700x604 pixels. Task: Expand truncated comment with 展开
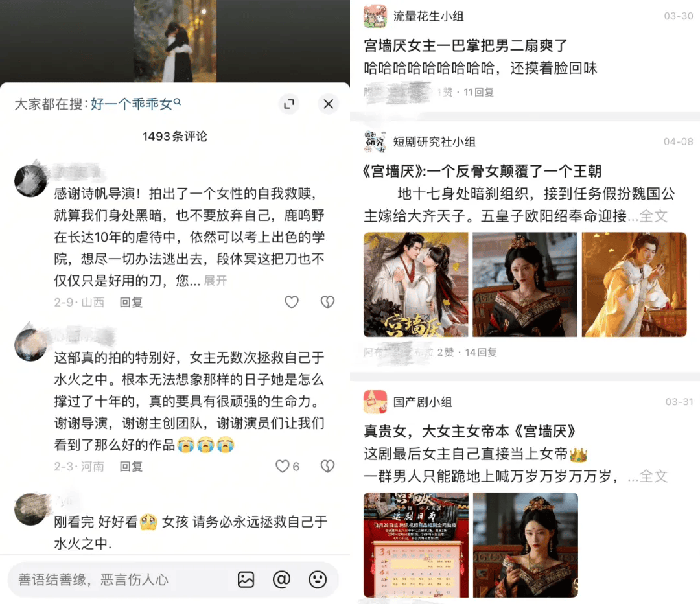[216, 281]
